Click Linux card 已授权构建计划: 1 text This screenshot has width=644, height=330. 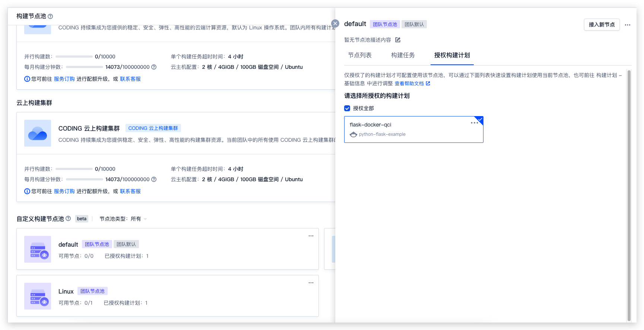coord(126,303)
